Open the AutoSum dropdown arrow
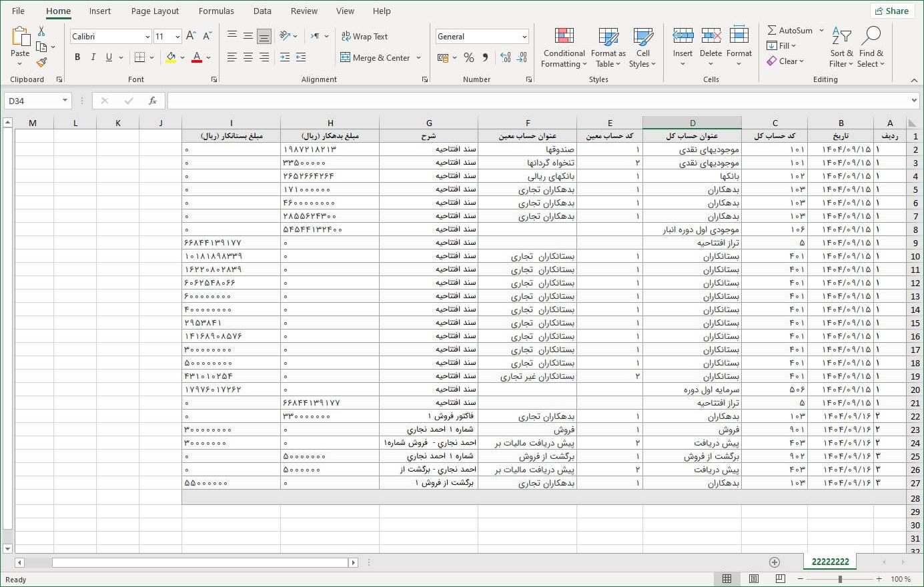Image resolution: width=924 pixels, height=587 pixels. pyautogui.click(x=821, y=31)
